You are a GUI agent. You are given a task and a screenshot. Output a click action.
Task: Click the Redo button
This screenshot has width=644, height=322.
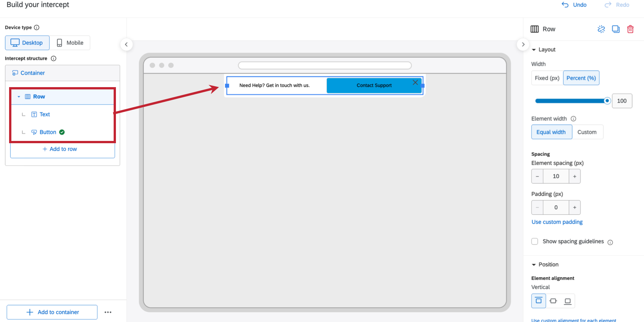(x=617, y=5)
